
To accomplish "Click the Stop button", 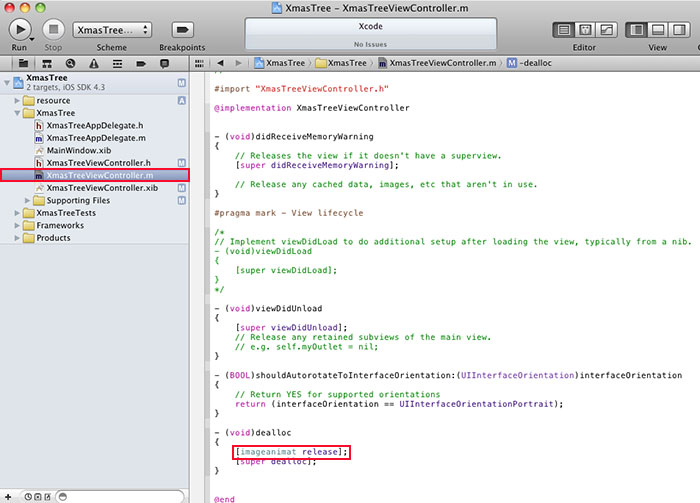I will (x=53, y=29).
